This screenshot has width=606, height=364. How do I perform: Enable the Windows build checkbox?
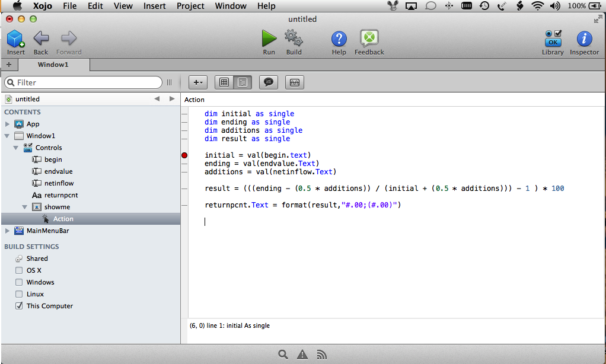coord(19,282)
